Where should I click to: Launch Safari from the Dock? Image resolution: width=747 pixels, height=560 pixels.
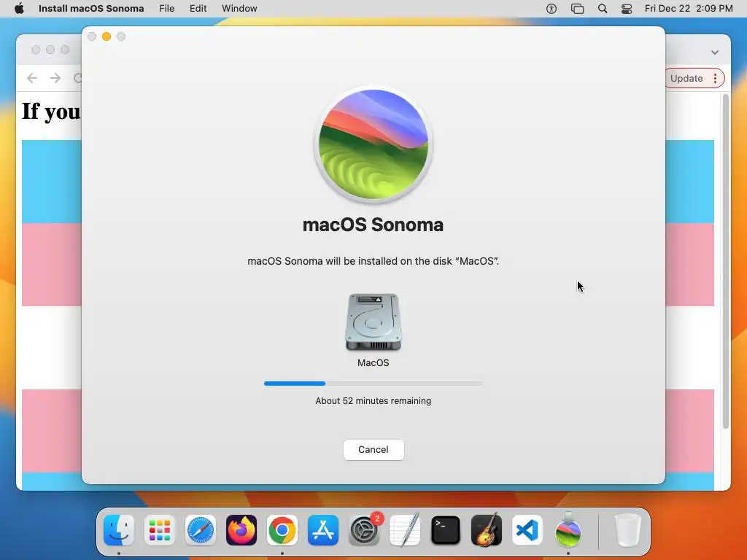pos(201,530)
